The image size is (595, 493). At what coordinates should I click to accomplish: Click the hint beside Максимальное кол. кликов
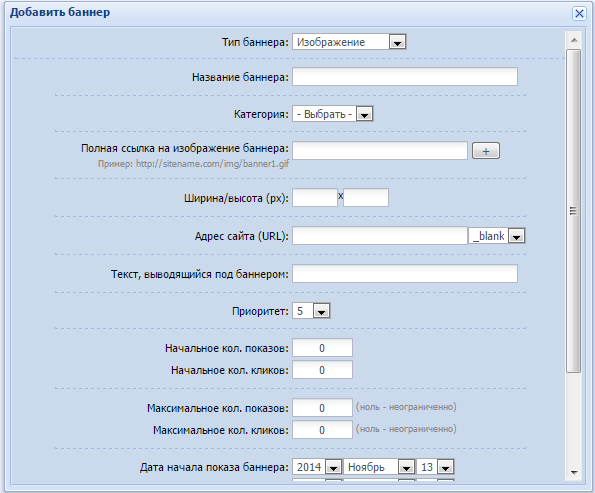pos(406,429)
